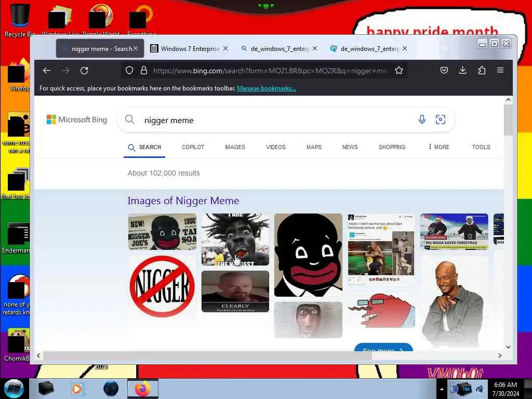Click the globe icon on the taskbar
The width and height of the screenshot is (532, 399).
(111, 389)
